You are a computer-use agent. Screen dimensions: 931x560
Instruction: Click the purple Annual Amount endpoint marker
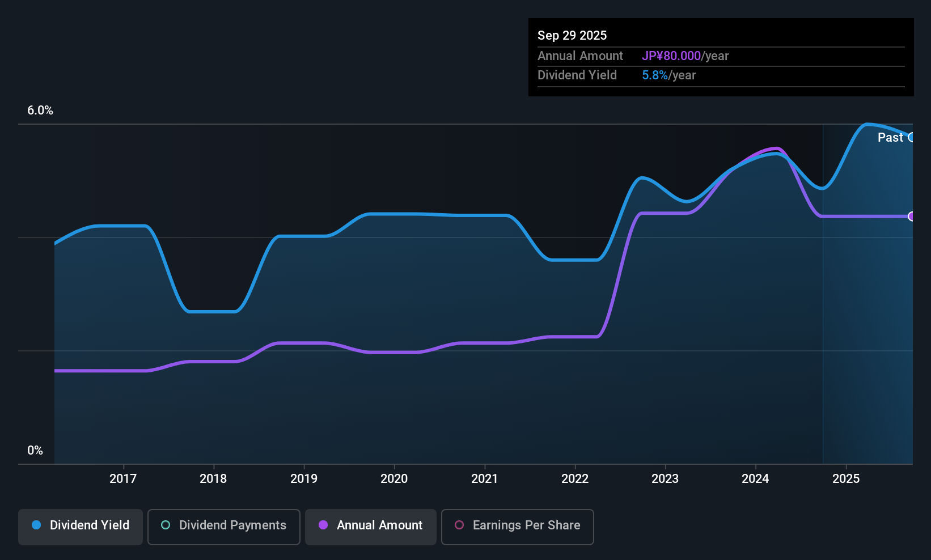(911, 216)
